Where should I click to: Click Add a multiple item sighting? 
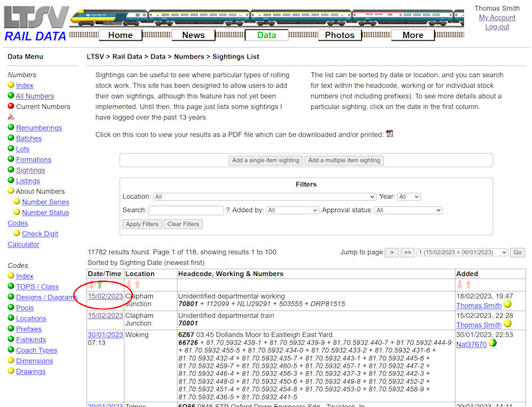coord(344,160)
